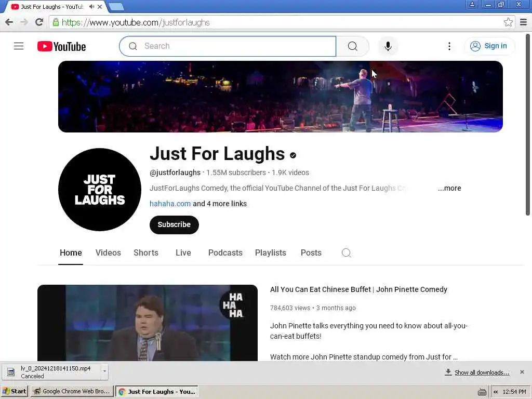This screenshot has width=532, height=399.
Task: Close the downloads bar
Action: point(522,372)
